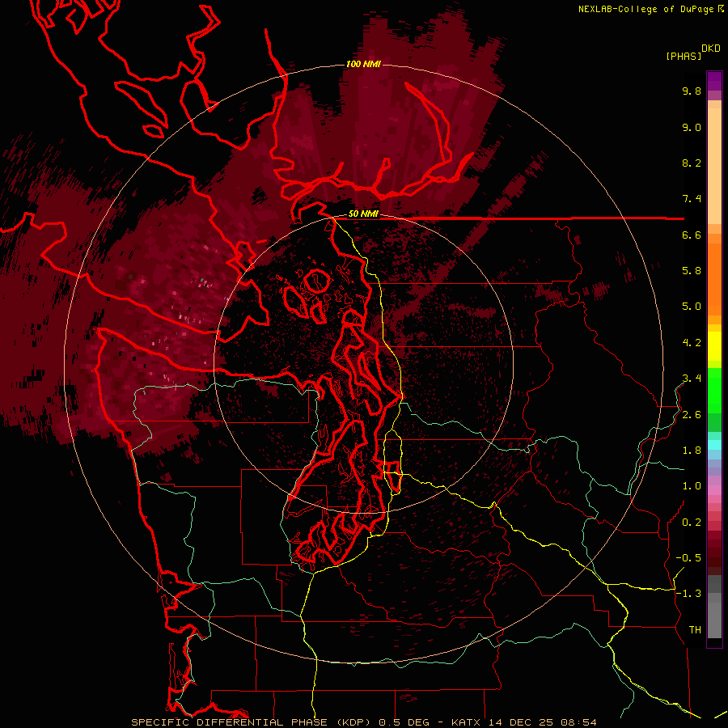The height and width of the screenshot is (728, 728).
Task: Click the SPECIFIC DIFFERENTIAL PHASE caption text
Action: [x=229, y=722]
